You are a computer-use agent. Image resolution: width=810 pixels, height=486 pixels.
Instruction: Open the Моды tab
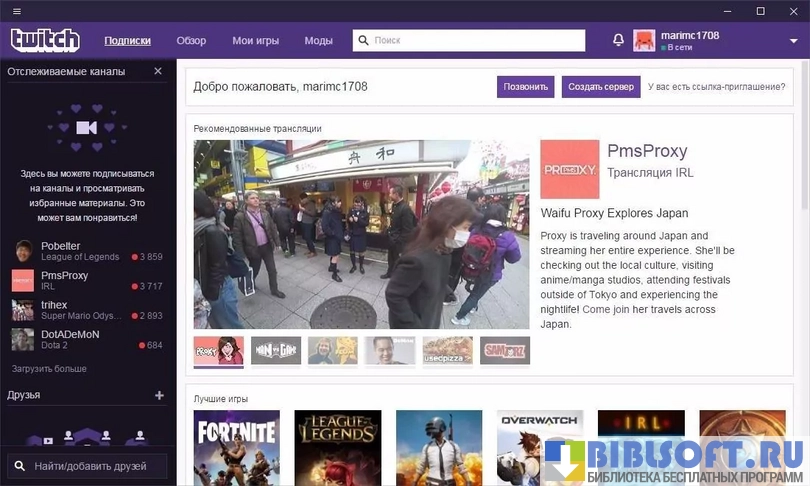pyautogui.click(x=319, y=41)
